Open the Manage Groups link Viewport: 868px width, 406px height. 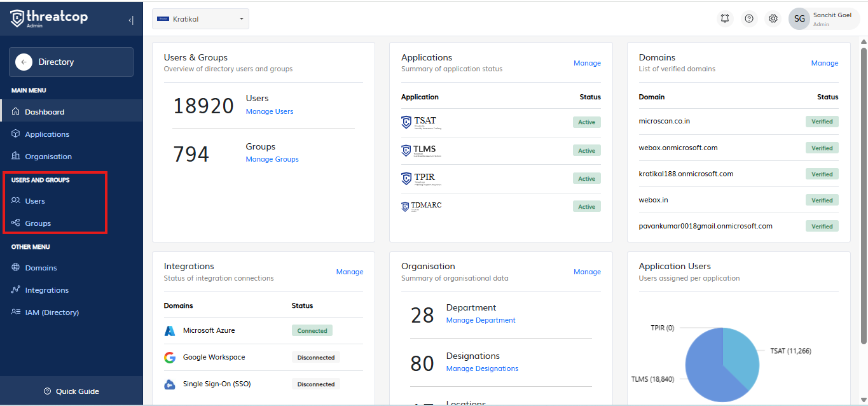[272, 159]
